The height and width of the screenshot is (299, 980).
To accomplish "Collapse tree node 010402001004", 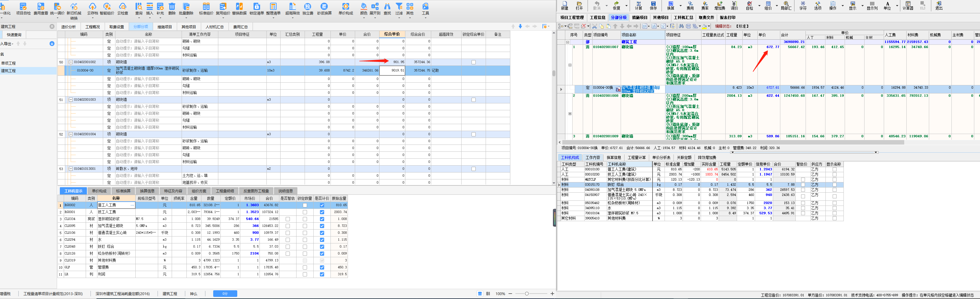I will (x=71, y=134).
